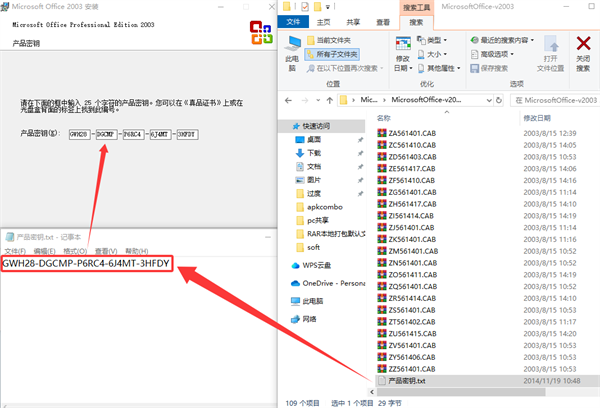Click the Search Tools contextual tab
Image resolution: width=600 pixels, height=408 pixels.
click(x=416, y=7)
